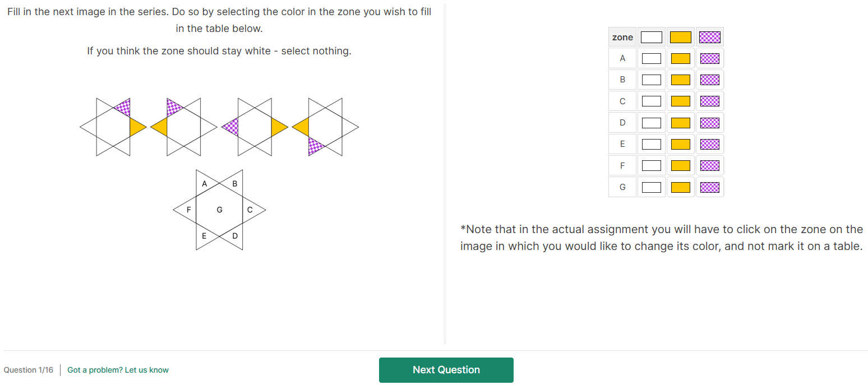The width and height of the screenshot is (868, 385).
Task: Click the first star in the series
Action: point(113,127)
